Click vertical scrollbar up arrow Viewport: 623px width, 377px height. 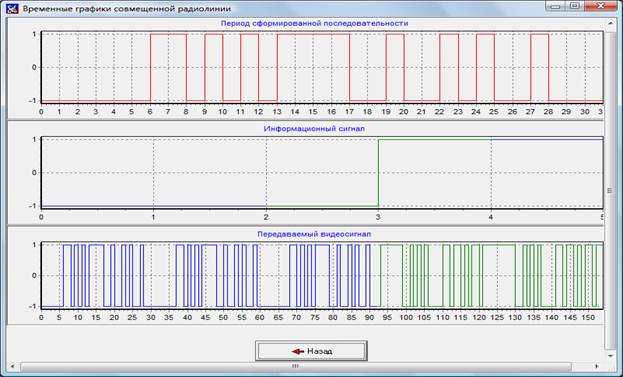(611, 24)
